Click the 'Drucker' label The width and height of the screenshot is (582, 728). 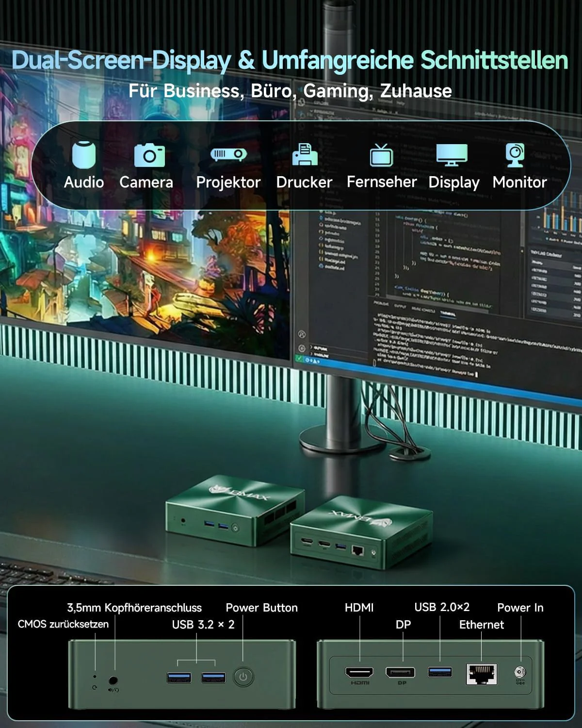coord(304,182)
